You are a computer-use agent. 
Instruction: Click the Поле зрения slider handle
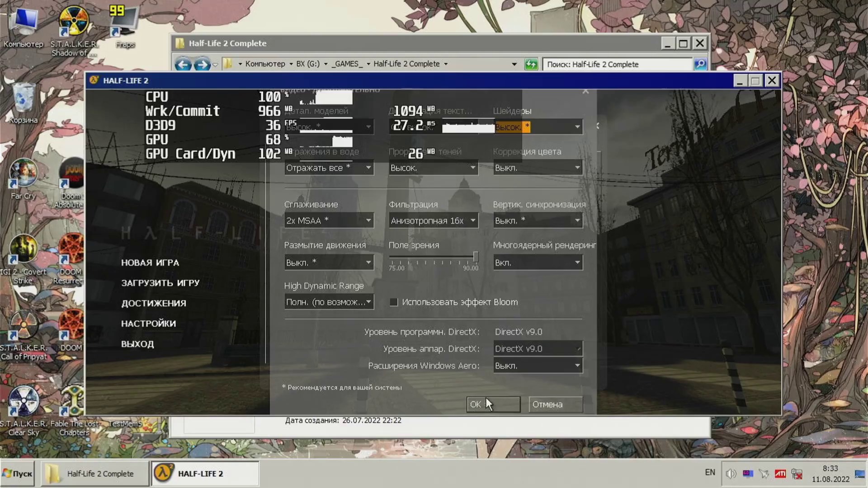pos(476,257)
